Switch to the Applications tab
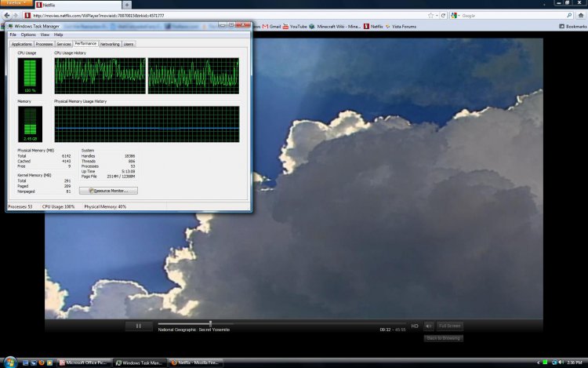 pos(21,44)
